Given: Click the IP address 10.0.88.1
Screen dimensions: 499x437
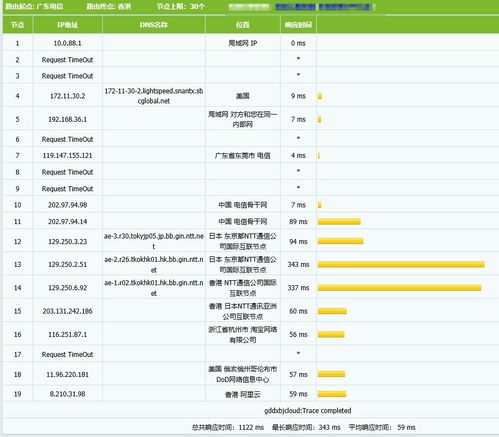Looking at the screenshot, I should tap(67, 43).
